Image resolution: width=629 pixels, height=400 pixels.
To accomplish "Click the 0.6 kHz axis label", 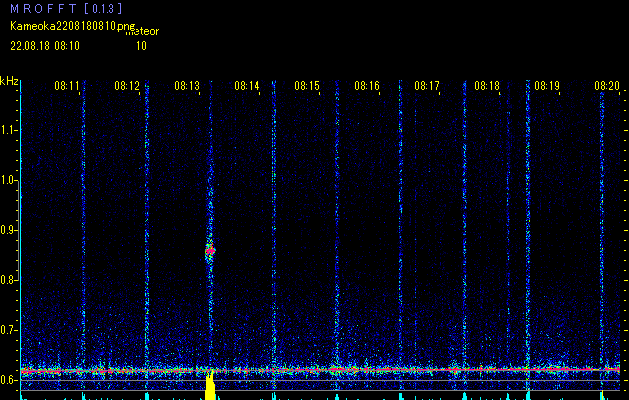I will [8, 380].
